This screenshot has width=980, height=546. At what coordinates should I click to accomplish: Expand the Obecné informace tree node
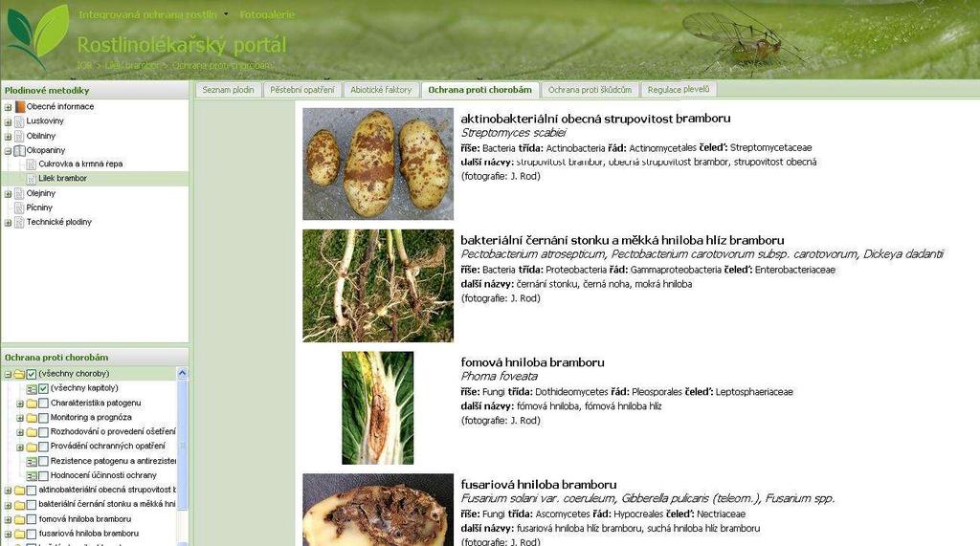point(8,107)
